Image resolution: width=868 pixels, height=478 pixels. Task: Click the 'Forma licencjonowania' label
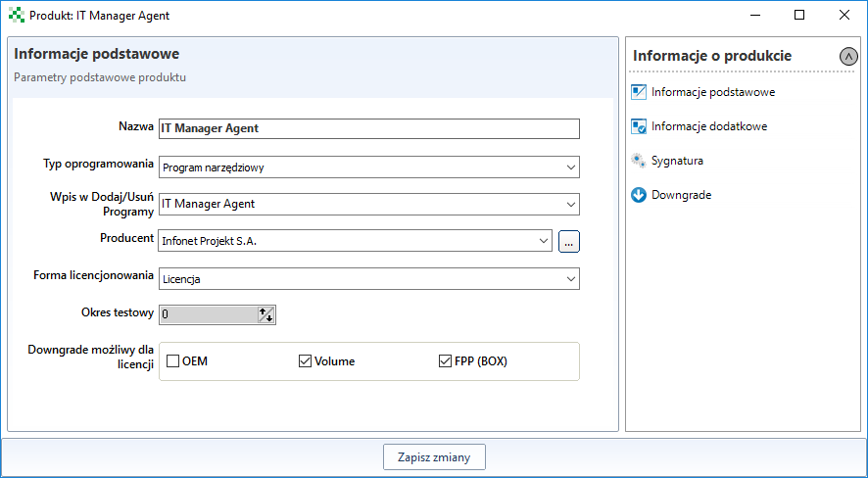(x=93, y=275)
